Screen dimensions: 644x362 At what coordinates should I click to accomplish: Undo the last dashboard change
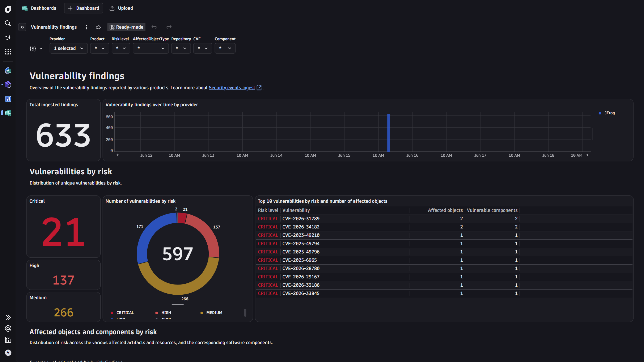coord(154,27)
